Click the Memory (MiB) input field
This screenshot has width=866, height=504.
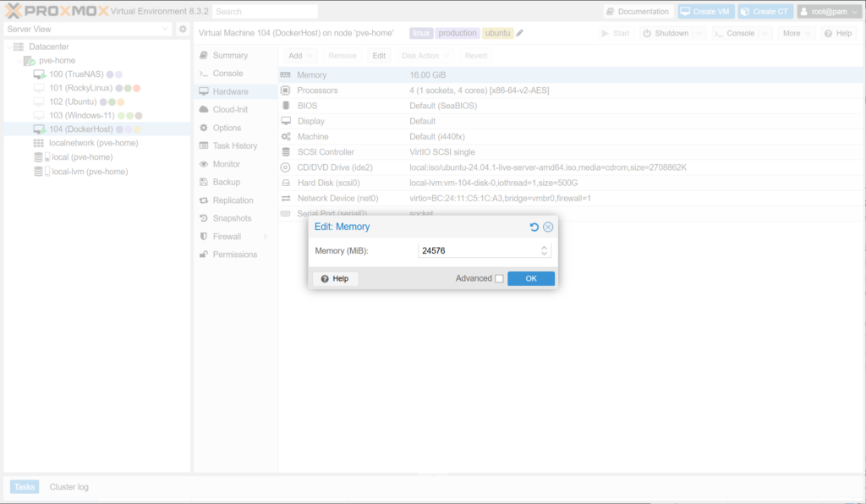478,250
